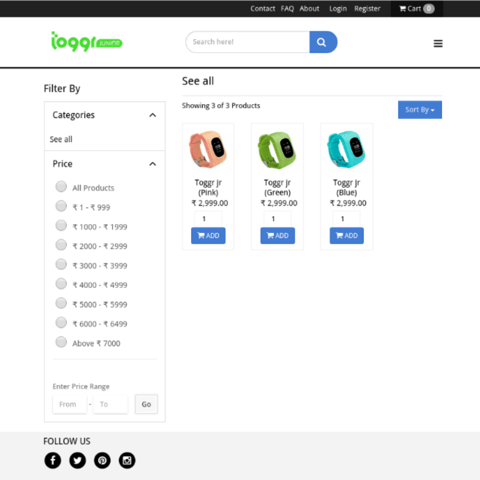This screenshot has height=480, width=480.
Task: Click the 'Showing 3 of 3 Products' text
Action: click(x=221, y=106)
